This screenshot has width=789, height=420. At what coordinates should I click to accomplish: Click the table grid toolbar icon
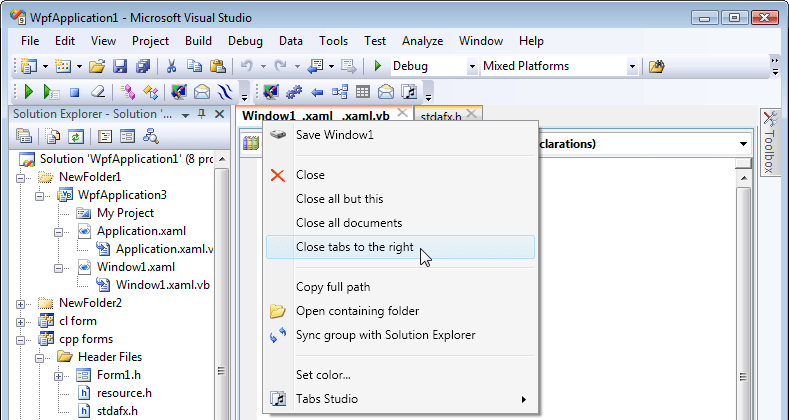(x=362, y=92)
